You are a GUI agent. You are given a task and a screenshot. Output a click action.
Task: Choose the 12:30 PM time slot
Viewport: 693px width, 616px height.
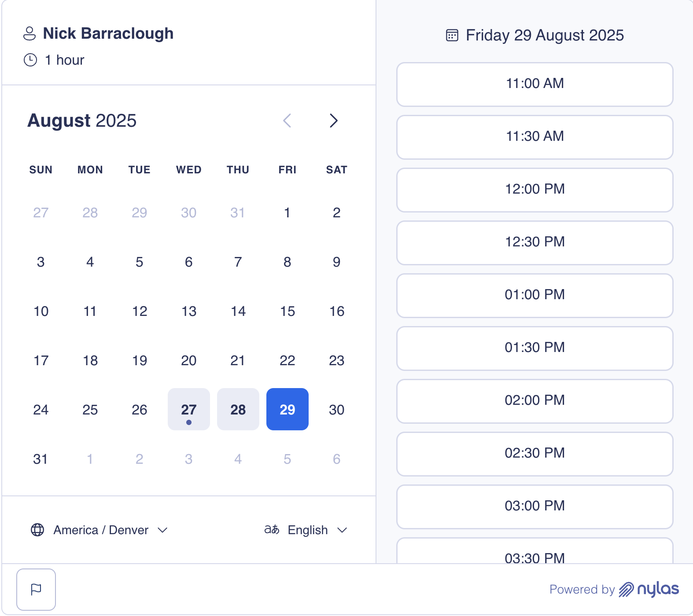click(x=534, y=242)
